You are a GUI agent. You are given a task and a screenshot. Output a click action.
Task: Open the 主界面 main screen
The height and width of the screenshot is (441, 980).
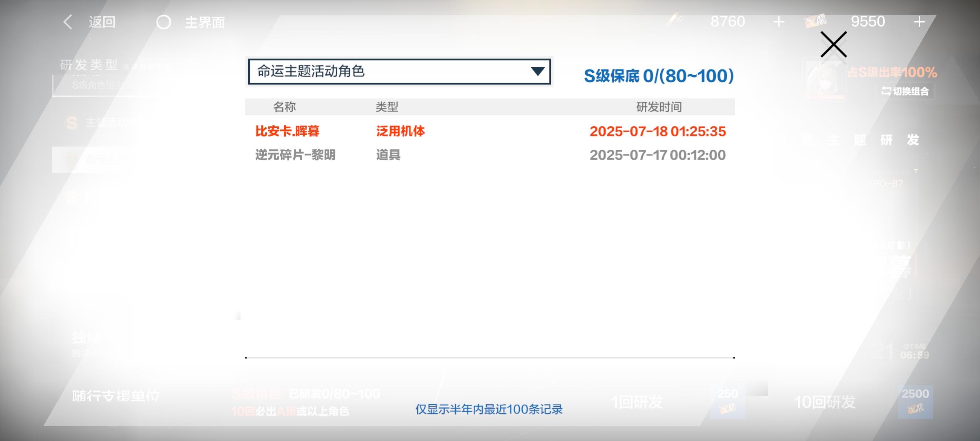[x=205, y=22]
